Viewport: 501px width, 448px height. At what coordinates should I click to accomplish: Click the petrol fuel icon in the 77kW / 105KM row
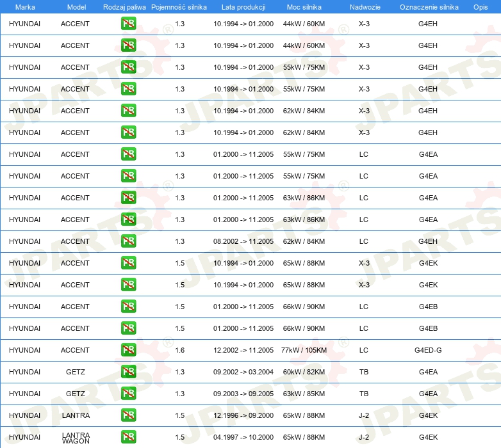128,349
